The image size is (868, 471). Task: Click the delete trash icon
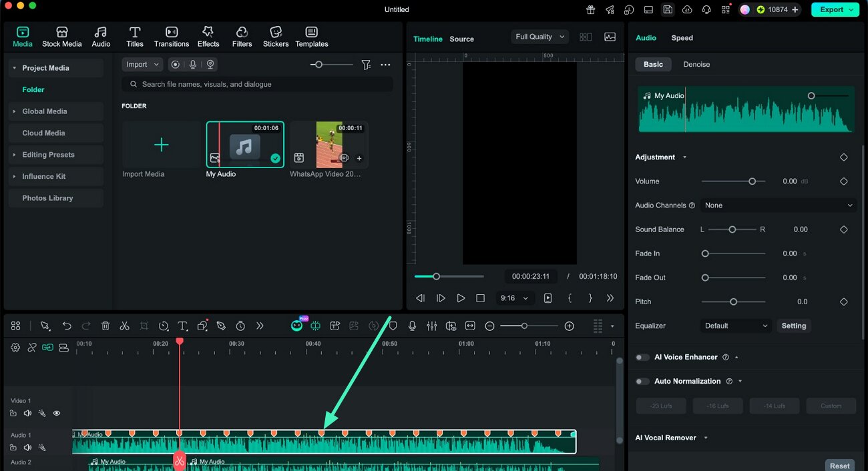click(x=105, y=326)
